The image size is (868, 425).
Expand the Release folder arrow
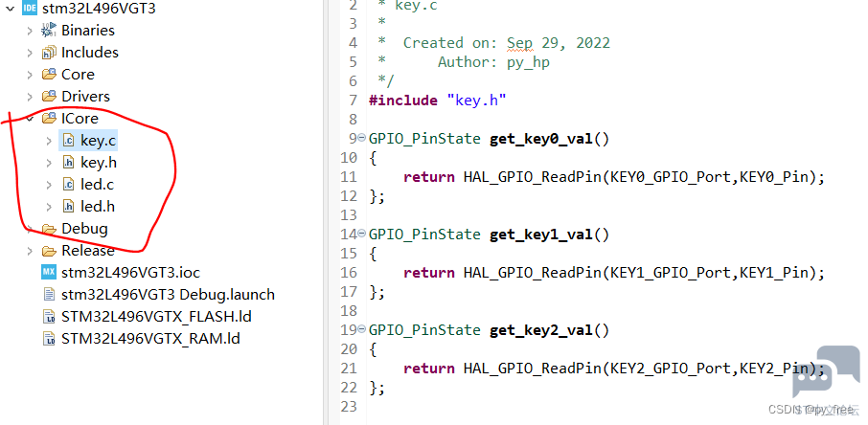(30, 251)
